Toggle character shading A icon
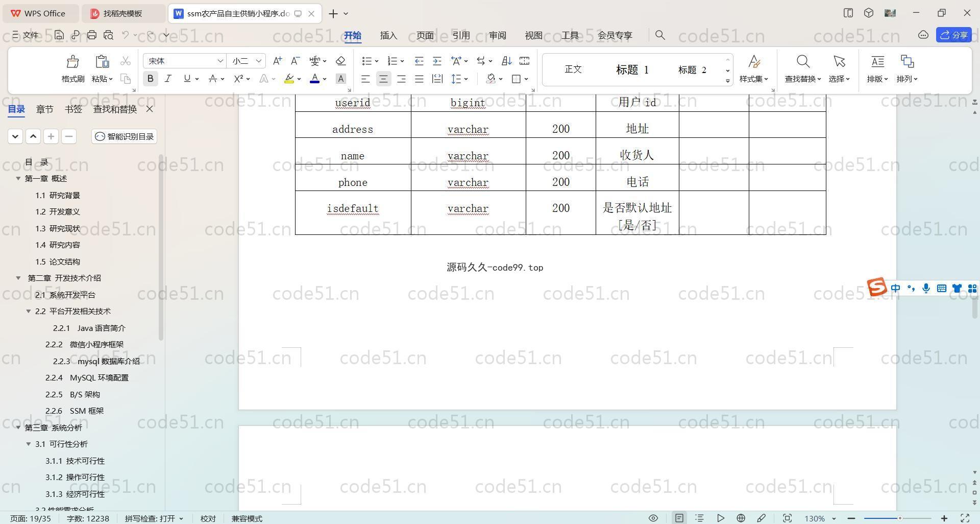 [341, 79]
